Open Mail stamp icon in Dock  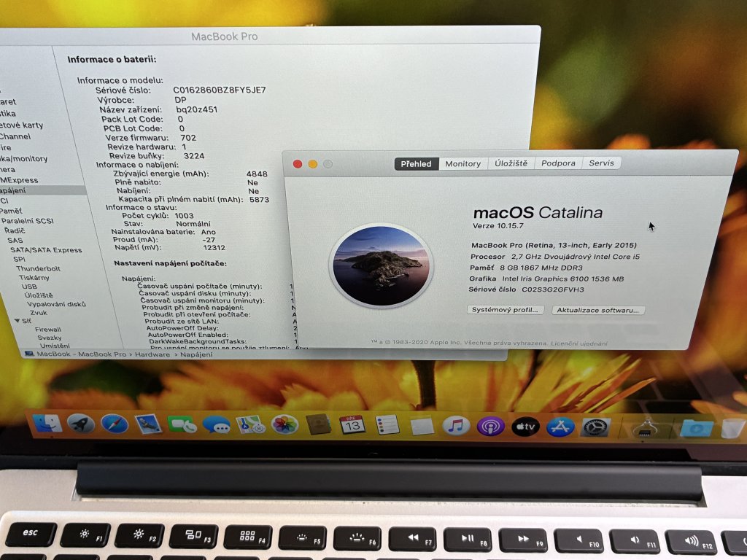[147, 424]
